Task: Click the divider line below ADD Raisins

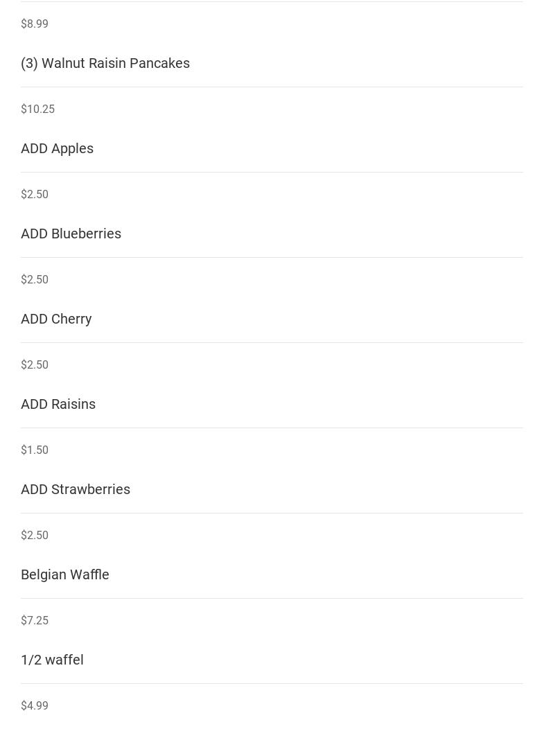Action: point(272,428)
